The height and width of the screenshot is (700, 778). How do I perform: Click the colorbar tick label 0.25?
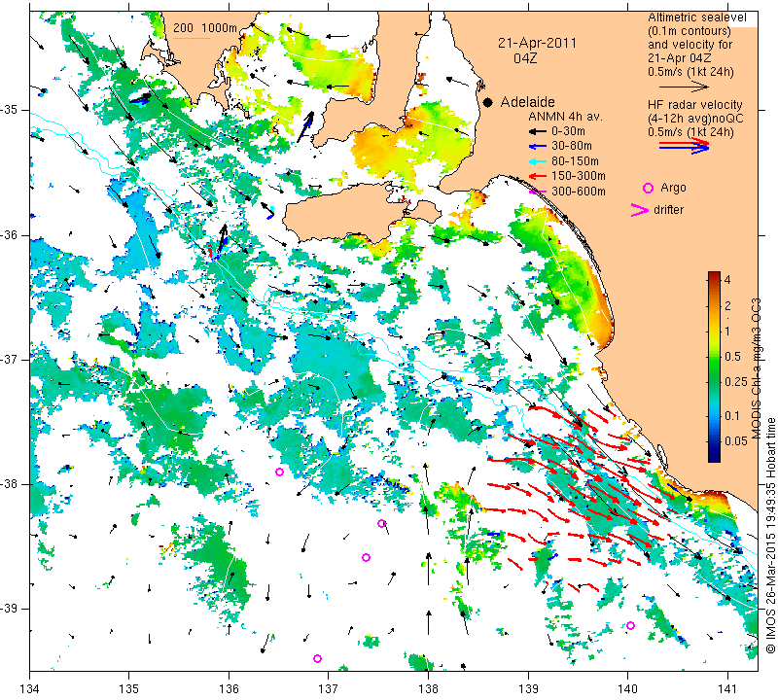click(x=736, y=381)
